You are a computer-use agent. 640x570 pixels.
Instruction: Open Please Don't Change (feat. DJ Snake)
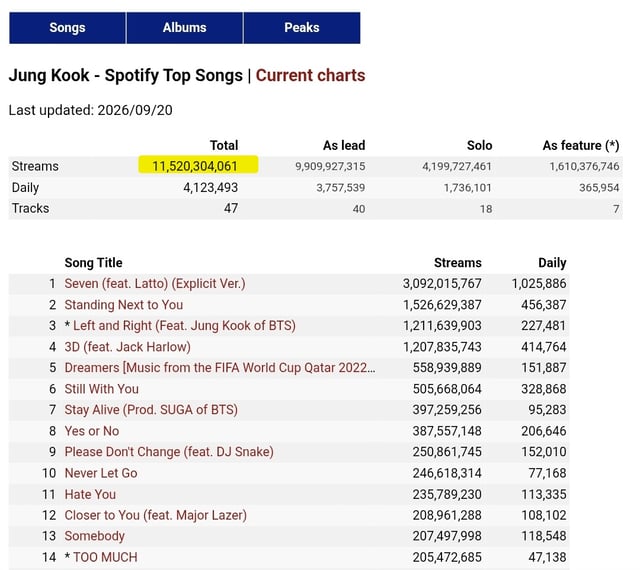point(169,452)
